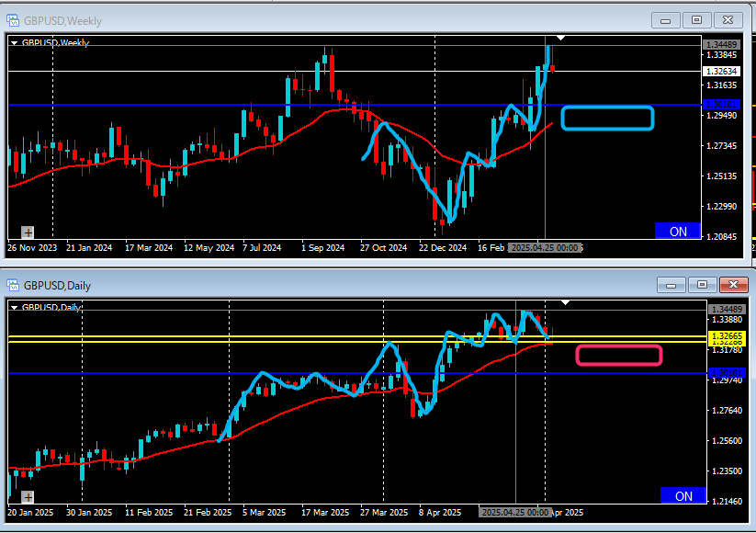Click the 17 Mar 2025 date on Daily axis
Screen dimensions: 756x533
[325, 512]
